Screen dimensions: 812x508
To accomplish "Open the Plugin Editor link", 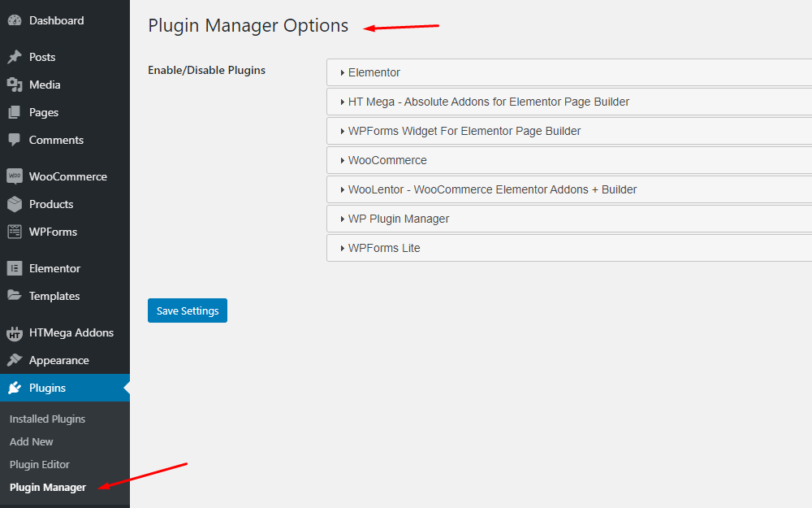I will coord(39,464).
